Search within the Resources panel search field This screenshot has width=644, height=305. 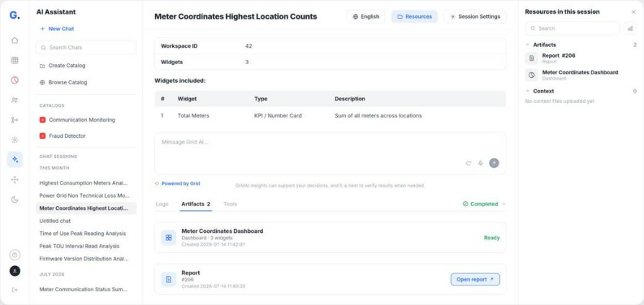573,28
